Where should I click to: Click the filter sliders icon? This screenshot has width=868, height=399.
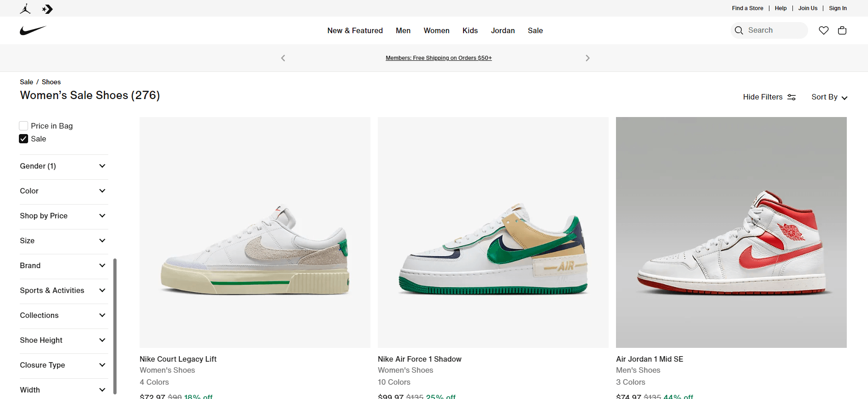pyautogui.click(x=792, y=97)
